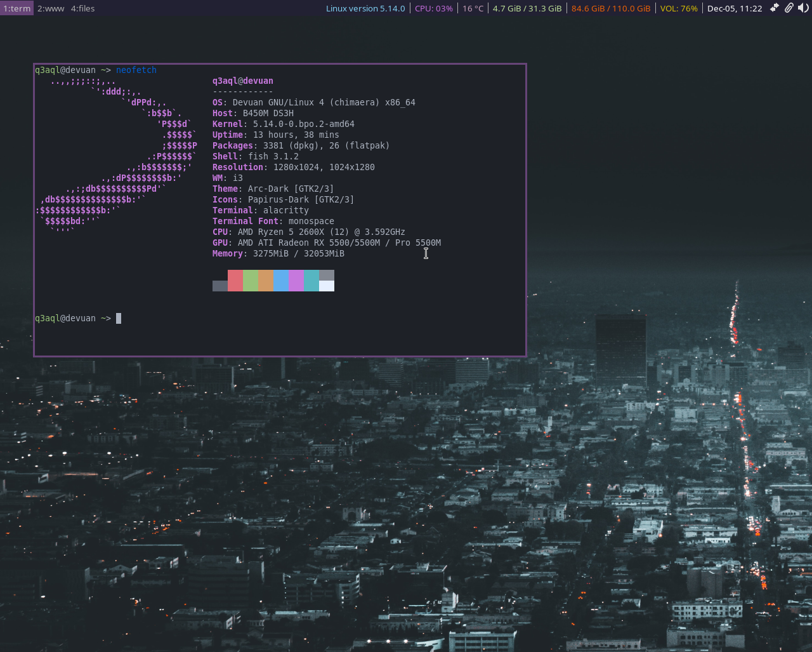Image resolution: width=812 pixels, height=652 pixels.
Task: Click the 'OS: Devuan GNU/Linux 4' line
Action: (314, 102)
